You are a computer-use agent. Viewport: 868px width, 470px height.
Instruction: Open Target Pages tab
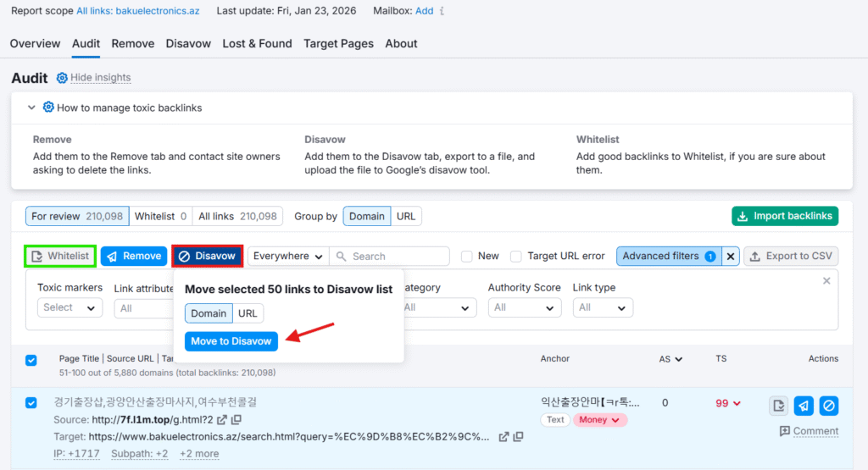click(x=338, y=44)
